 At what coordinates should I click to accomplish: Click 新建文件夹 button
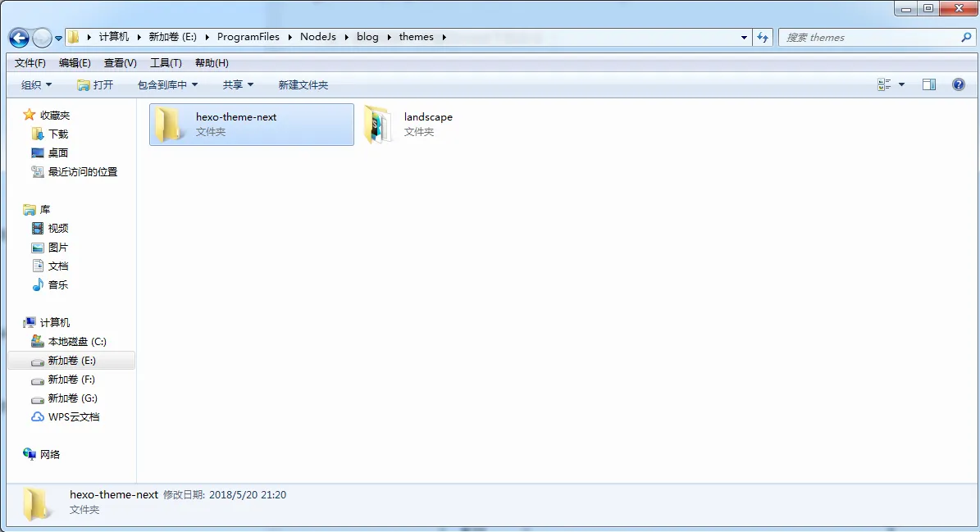303,85
